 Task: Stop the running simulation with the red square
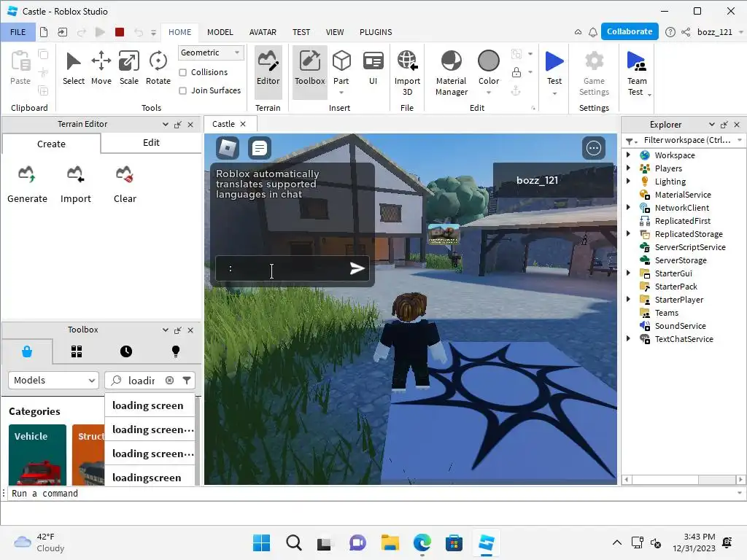(x=120, y=32)
